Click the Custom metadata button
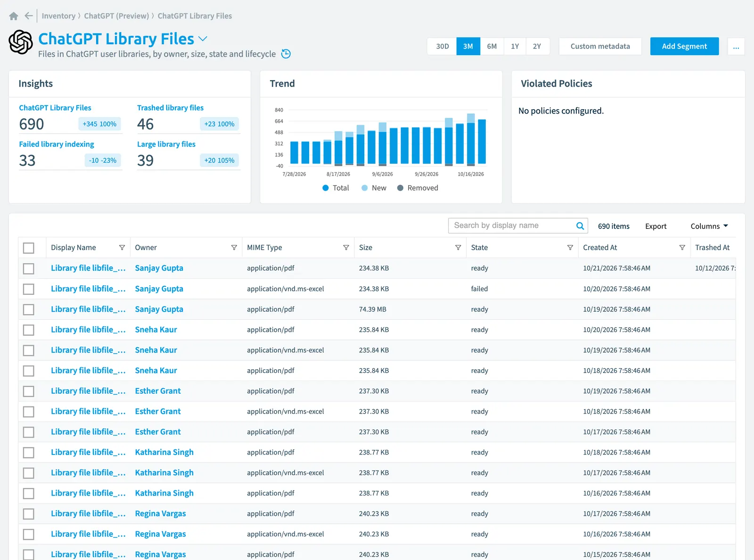This screenshot has height=560, width=754. pos(600,46)
